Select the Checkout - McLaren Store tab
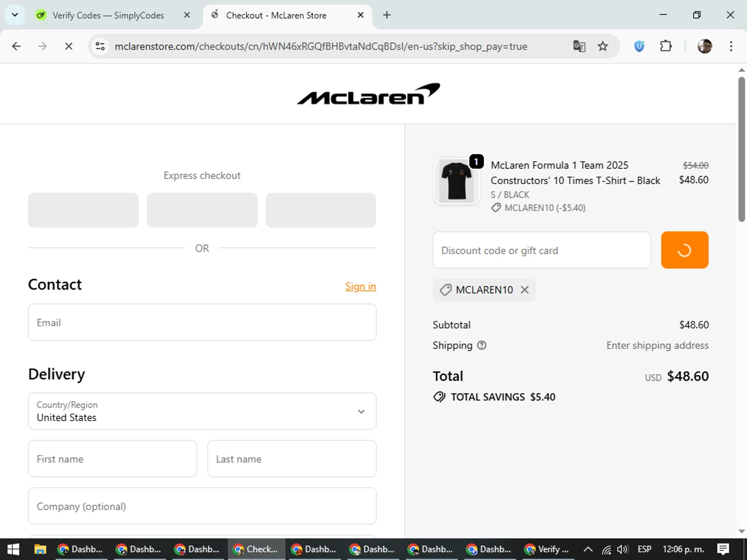The width and height of the screenshot is (747, 560). [277, 15]
